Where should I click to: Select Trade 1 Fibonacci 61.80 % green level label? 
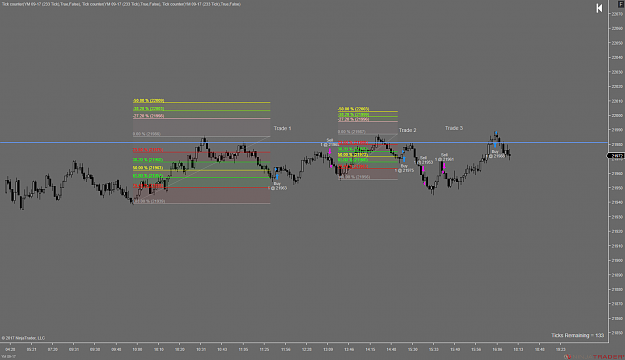pyautogui.click(x=147, y=175)
